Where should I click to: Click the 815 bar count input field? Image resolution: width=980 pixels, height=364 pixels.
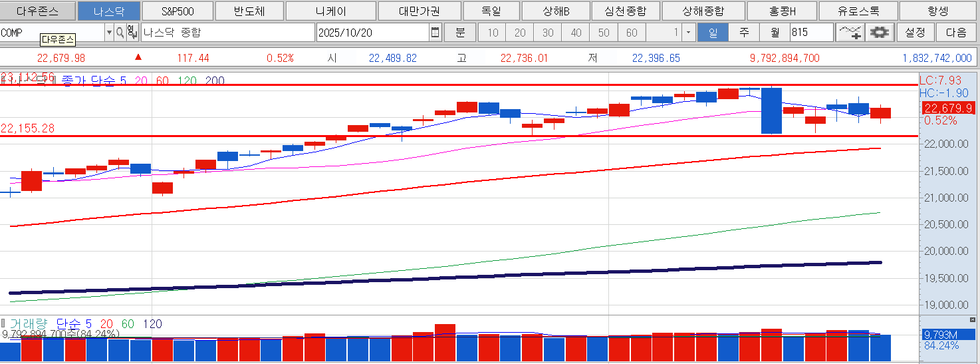(810, 33)
